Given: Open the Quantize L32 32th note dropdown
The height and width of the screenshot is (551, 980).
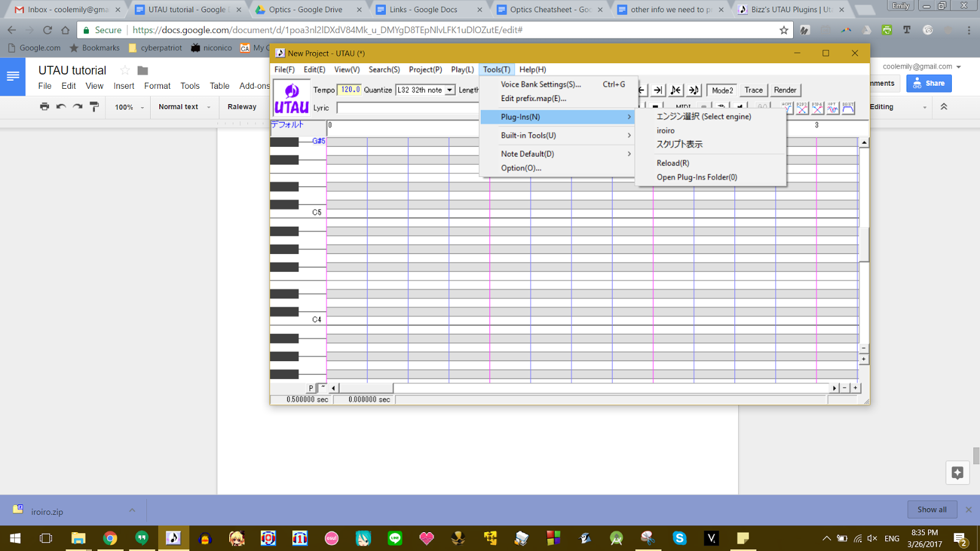Looking at the screenshot, I should click(x=450, y=90).
